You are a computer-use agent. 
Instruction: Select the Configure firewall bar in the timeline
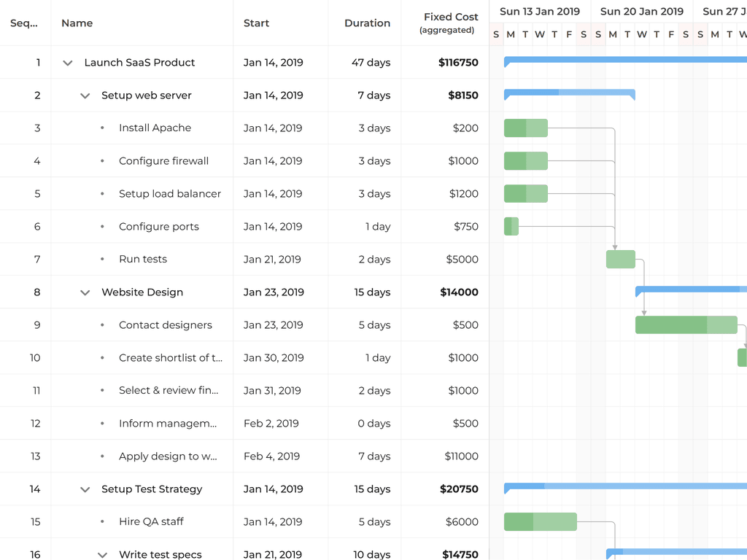tap(525, 160)
